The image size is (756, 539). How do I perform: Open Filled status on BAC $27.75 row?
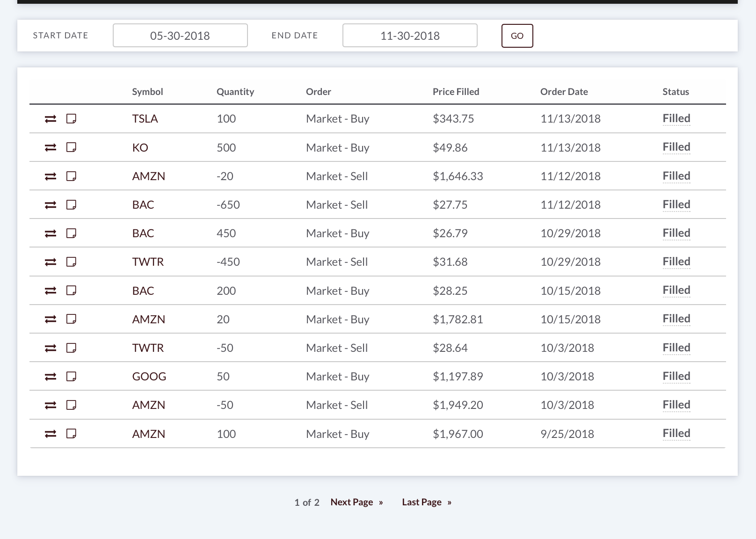pyautogui.click(x=676, y=204)
